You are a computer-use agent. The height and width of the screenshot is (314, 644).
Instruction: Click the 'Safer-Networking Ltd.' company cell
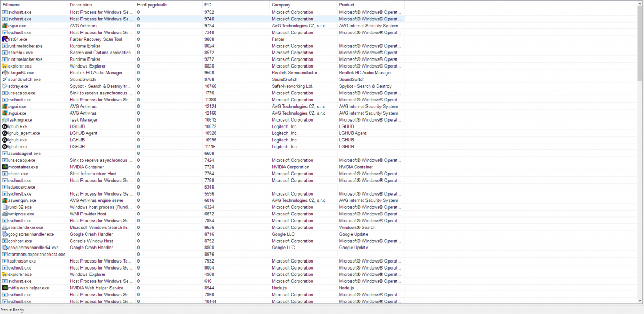pyautogui.click(x=292, y=86)
